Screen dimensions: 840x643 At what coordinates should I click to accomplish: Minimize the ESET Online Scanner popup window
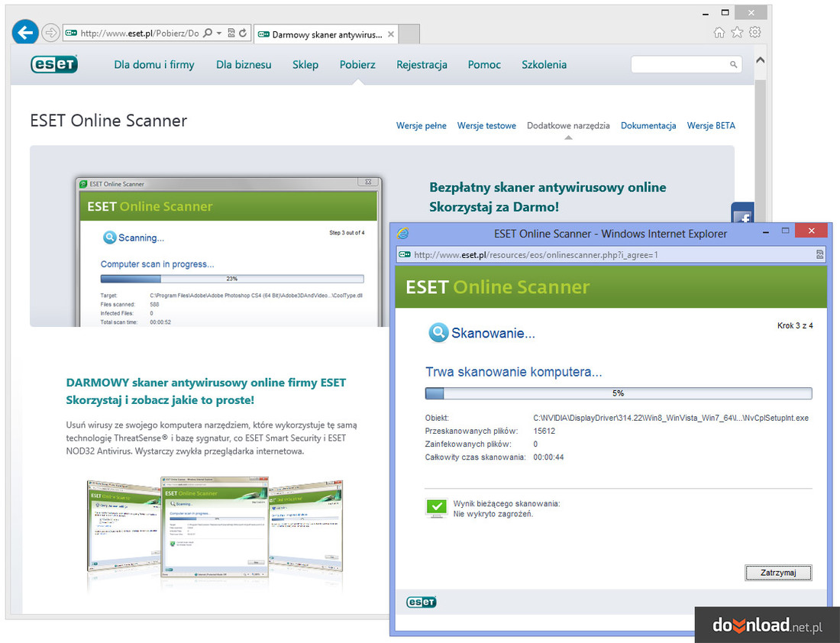766,231
